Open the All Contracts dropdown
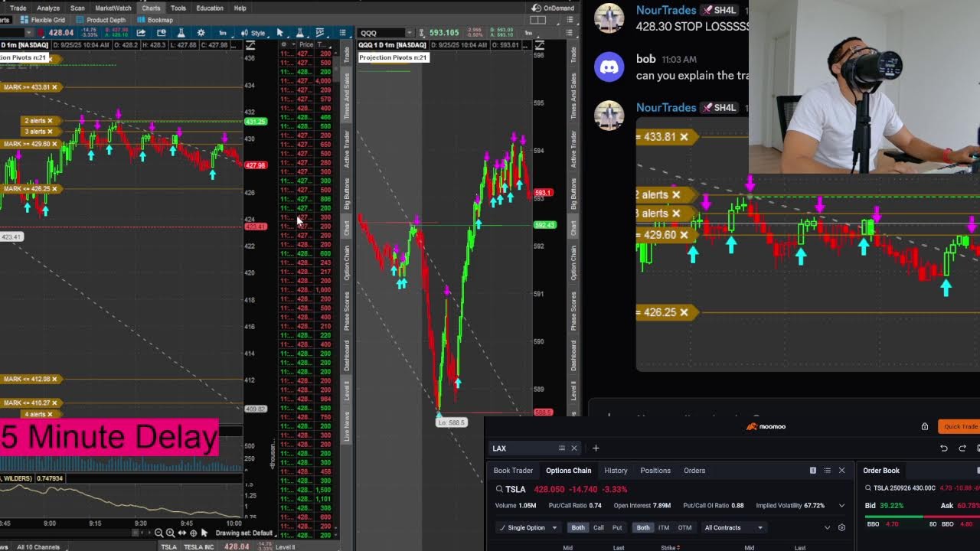The width and height of the screenshot is (980, 551). (733, 527)
